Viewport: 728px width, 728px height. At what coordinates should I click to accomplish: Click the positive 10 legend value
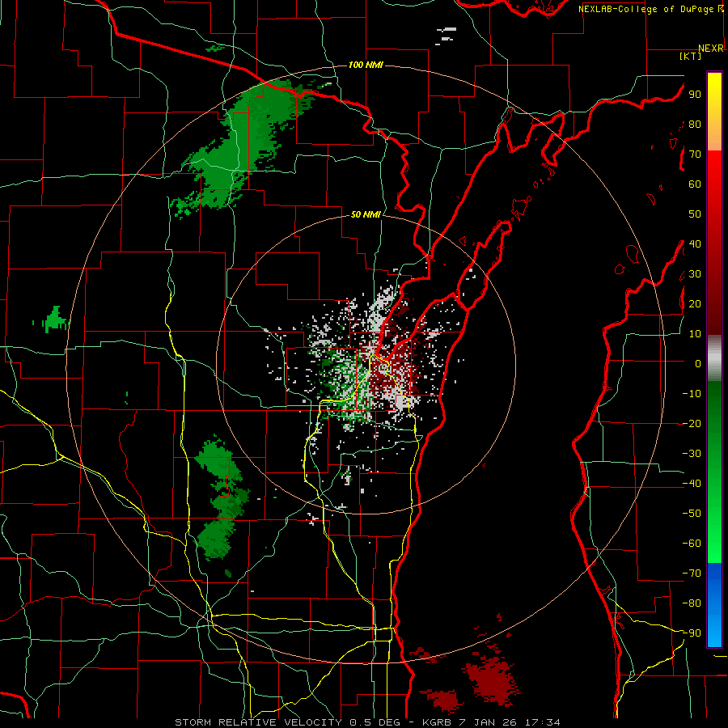pos(695,334)
